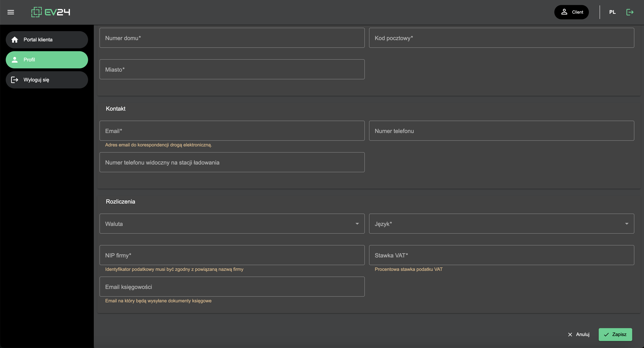The width and height of the screenshot is (644, 348).
Task: Click the user icon in Client badge
Action: (564, 12)
